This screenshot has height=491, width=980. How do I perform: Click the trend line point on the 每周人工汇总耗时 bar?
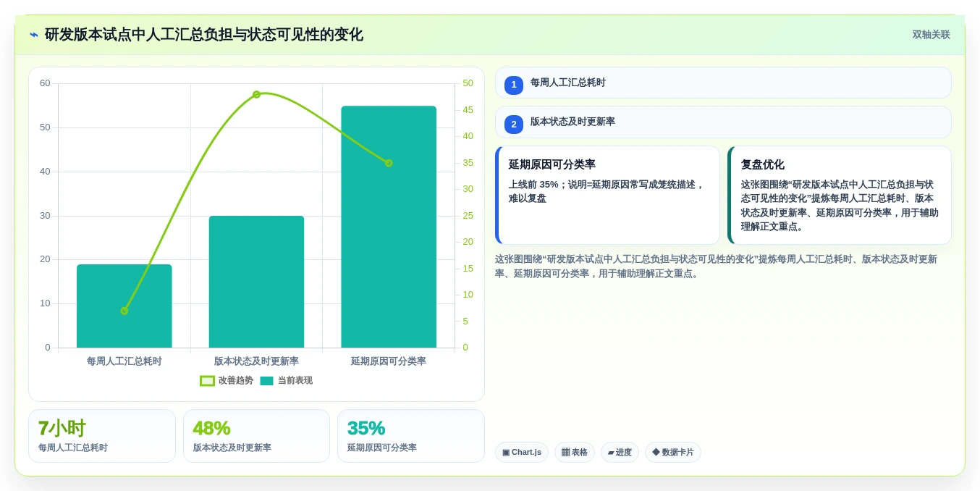tap(124, 311)
